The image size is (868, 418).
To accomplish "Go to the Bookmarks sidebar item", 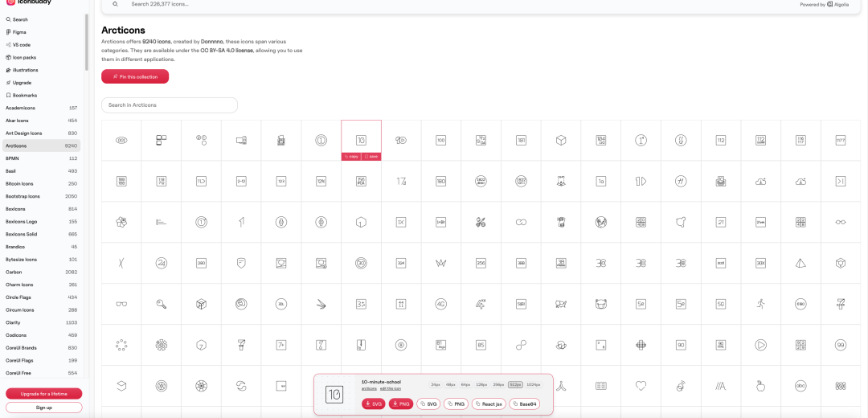I will (x=25, y=95).
